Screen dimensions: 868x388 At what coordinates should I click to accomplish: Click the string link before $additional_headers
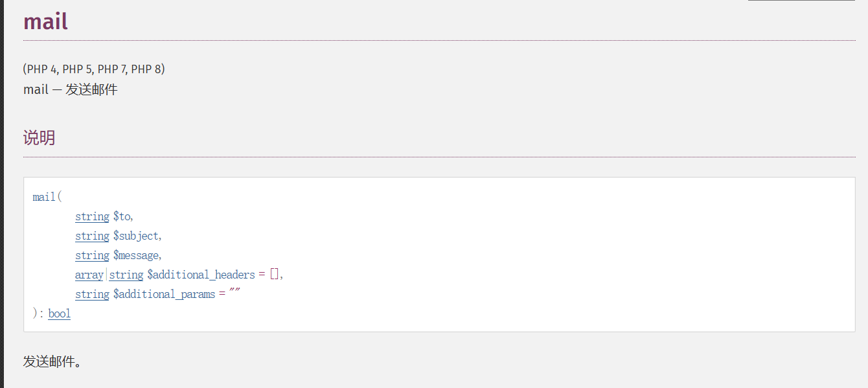(126, 275)
